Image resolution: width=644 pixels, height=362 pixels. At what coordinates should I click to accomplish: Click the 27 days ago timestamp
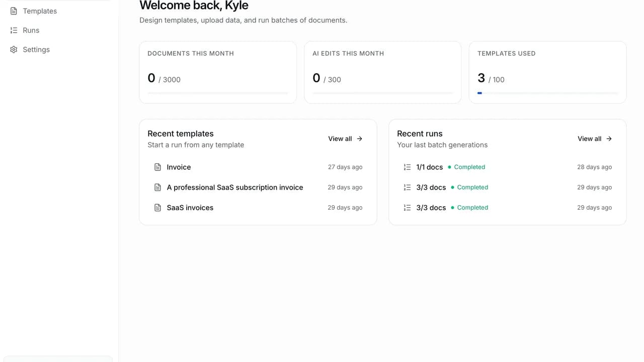click(345, 167)
